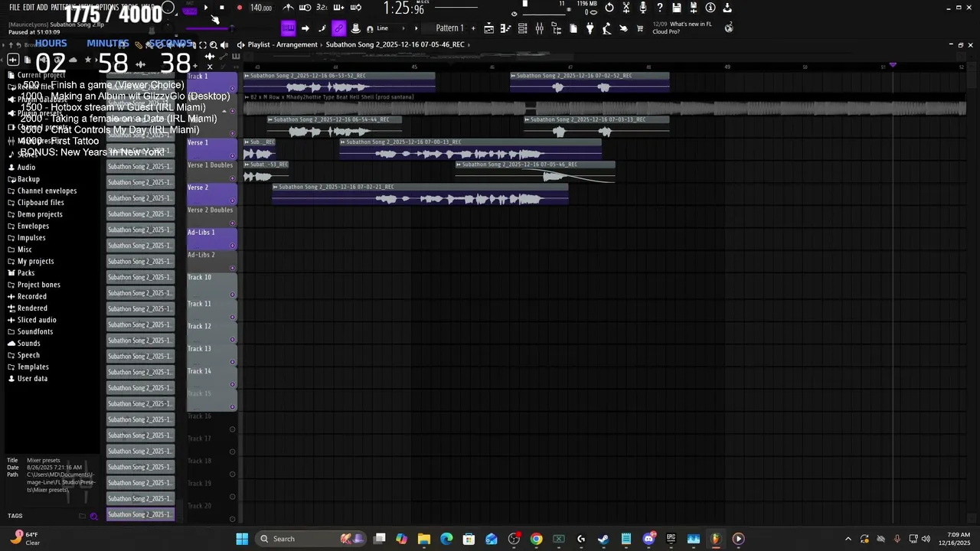The height and width of the screenshot is (551, 980).
Task: Open Windows Start button on taskbar
Action: [x=242, y=539]
